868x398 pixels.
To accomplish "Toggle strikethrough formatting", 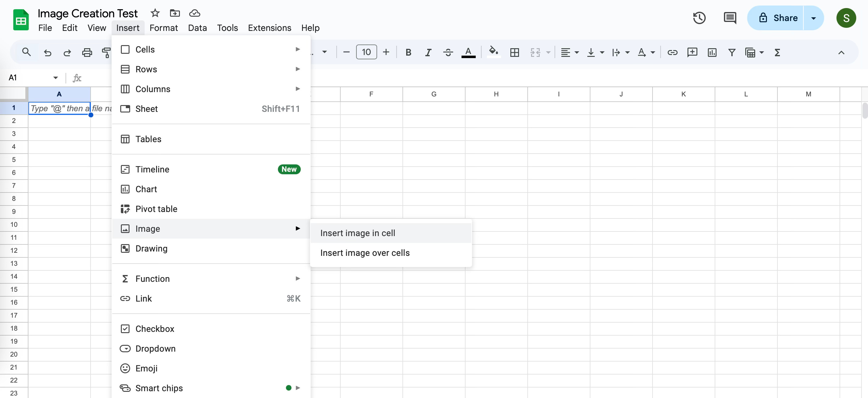I will (x=448, y=53).
